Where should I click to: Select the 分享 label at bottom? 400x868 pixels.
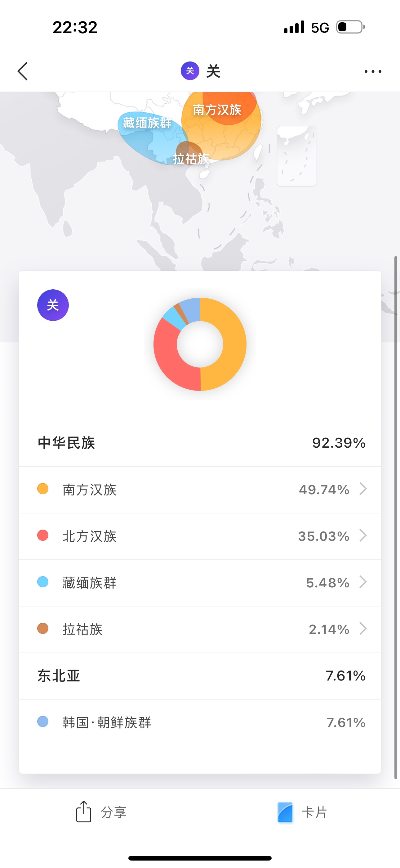tap(114, 812)
